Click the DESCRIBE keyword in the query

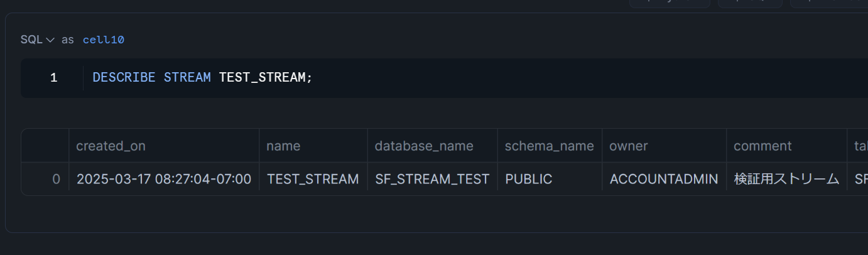tap(124, 78)
